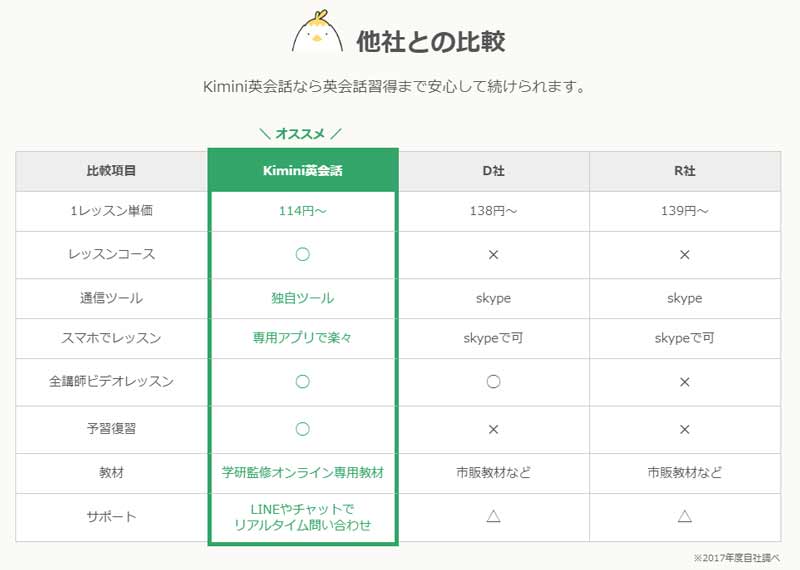Click skypeで可 in the R社 column

[x=685, y=338]
